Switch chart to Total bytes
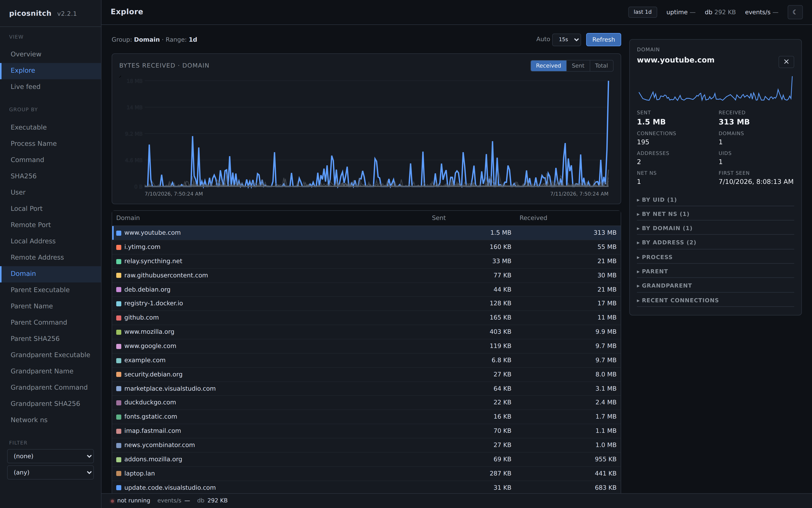The height and width of the screenshot is (508, 812). click(601, 66)
